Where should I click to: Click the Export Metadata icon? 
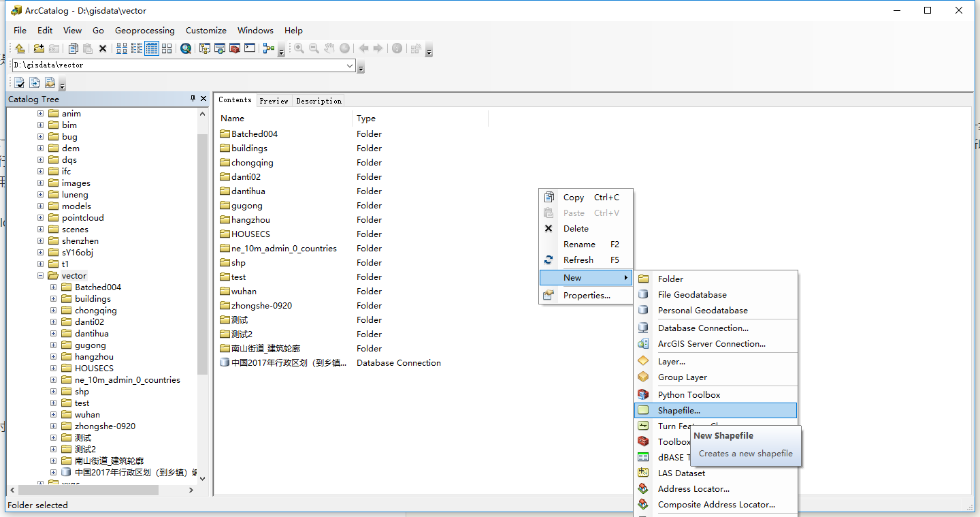[x=35, y=83]
